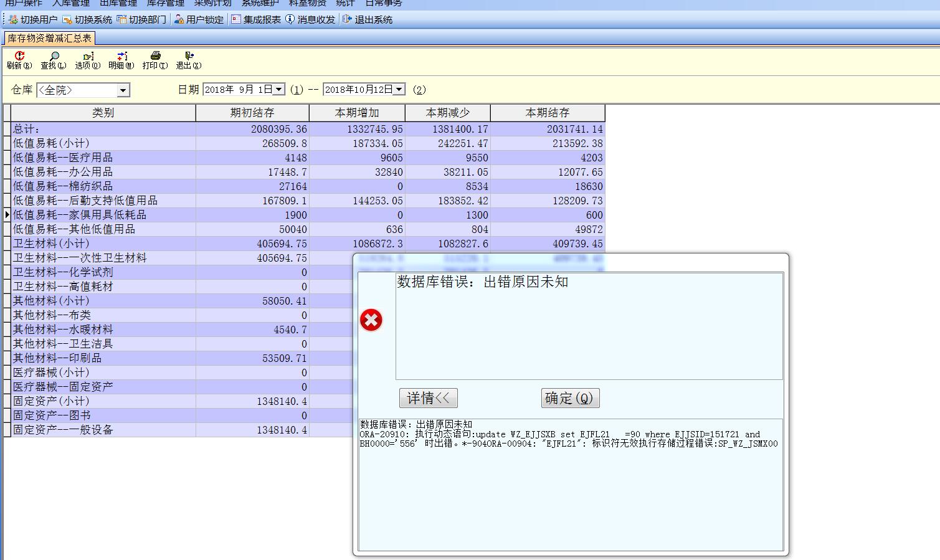Click the 本期增加 value 1086872.3
The image size is (940, 560).
point(377,244)
